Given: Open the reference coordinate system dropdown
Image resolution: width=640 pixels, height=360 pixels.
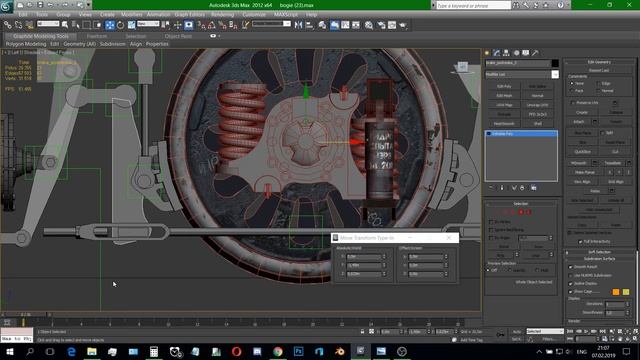Looking at the screenshot, I should pyautogui.click(x=148, y=24).
